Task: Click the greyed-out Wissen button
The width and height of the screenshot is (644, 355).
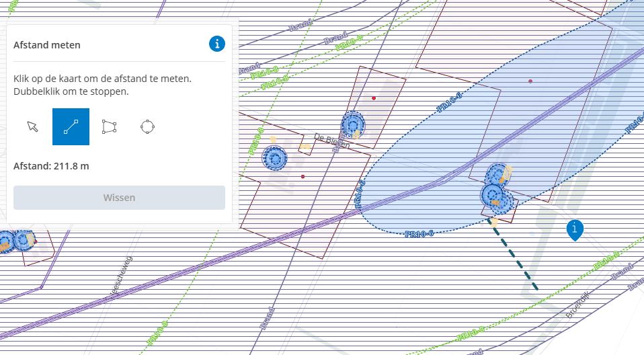Action: (119, 198)
